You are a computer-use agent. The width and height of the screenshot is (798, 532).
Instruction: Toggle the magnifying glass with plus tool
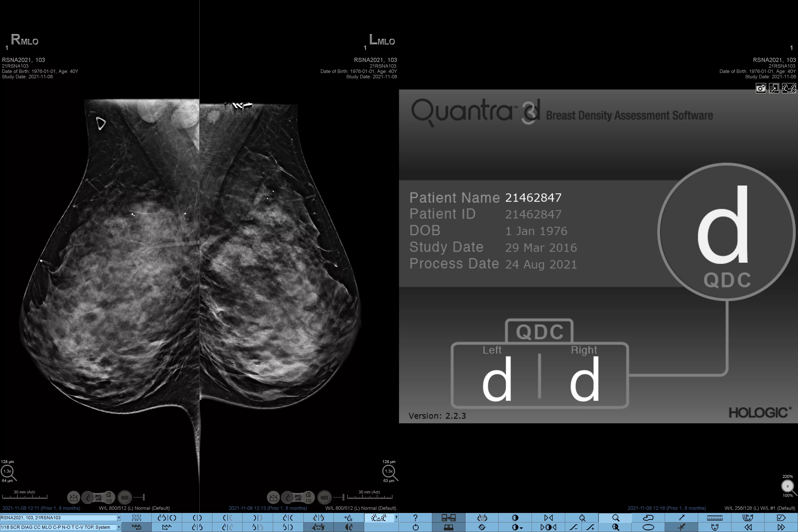[616, 527]
